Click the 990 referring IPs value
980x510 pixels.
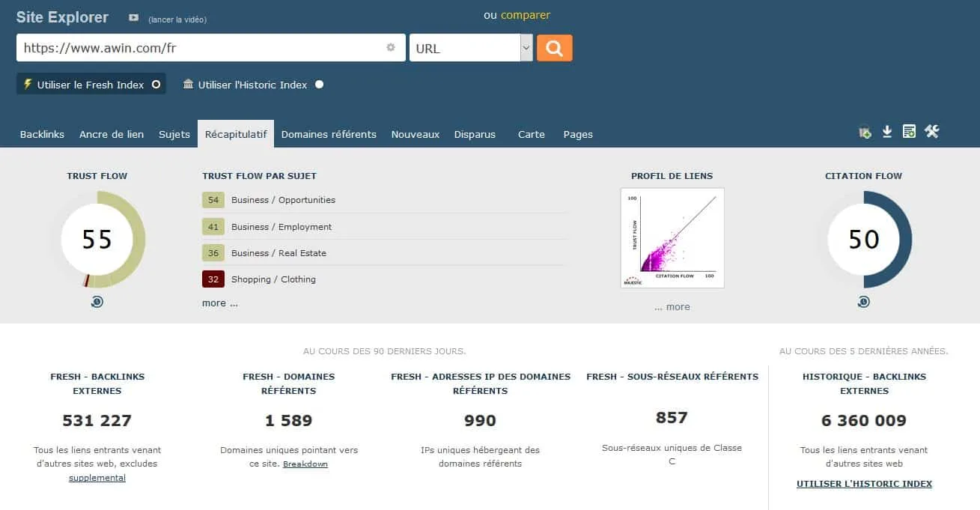(481, 421)
